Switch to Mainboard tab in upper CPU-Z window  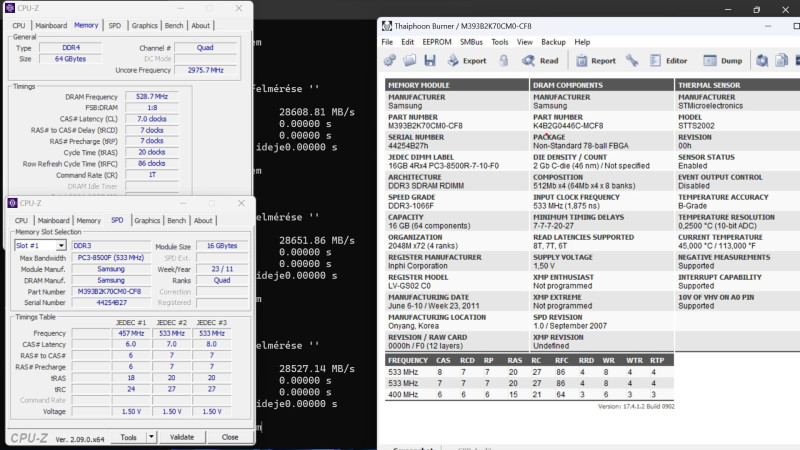pos(51,26)
